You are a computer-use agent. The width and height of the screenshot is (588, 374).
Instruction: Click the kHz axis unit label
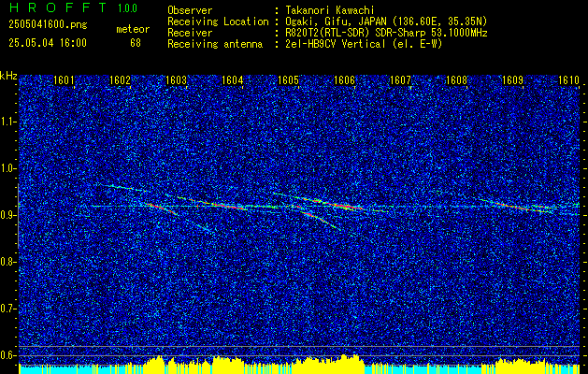click(9, 76)
